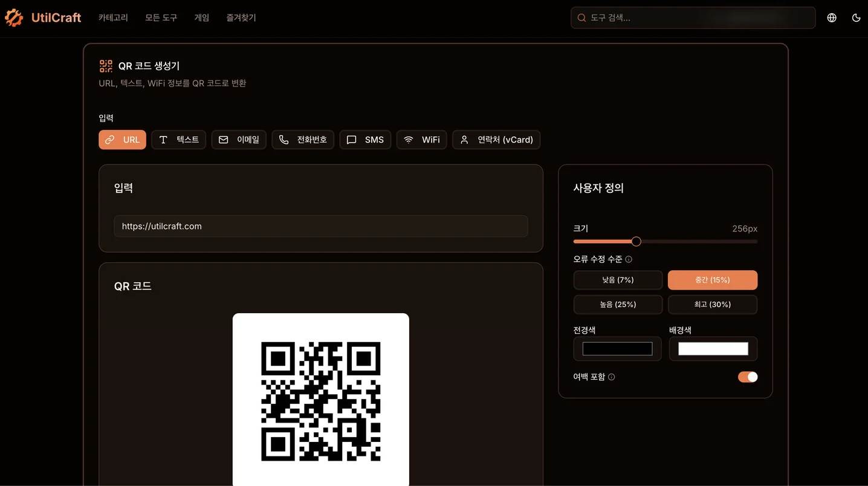The height and width of the screenshot is (486, 868).
Task: Select 최고 (30%) error correction level
Action: (x=712, y=305)
